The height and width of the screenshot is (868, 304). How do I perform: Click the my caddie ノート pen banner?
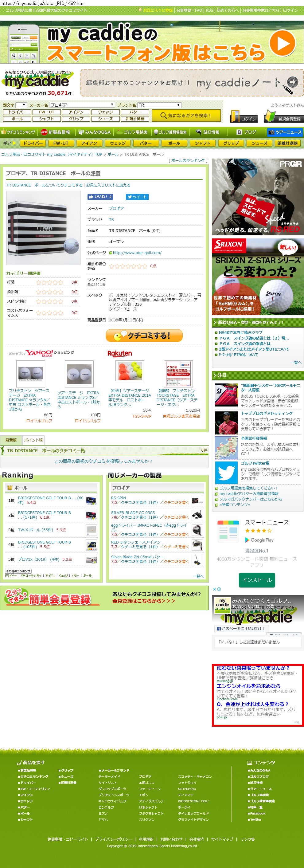coord(192,83)
